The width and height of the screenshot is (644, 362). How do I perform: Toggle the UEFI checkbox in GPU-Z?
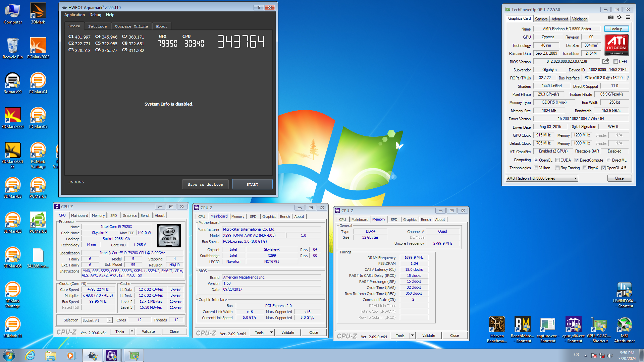pyautogui.click(x=615, y=62)
